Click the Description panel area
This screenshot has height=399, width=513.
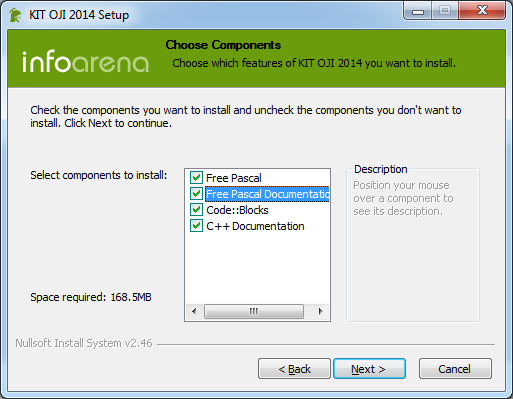pyautogui.click(x=413, y=245)
